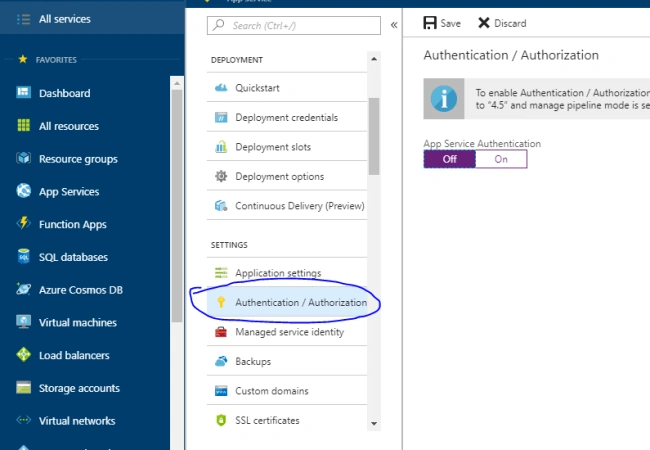Open Virtual networks from favorites
This screenshot has width=650, height=450.
(x=85, y=421)
